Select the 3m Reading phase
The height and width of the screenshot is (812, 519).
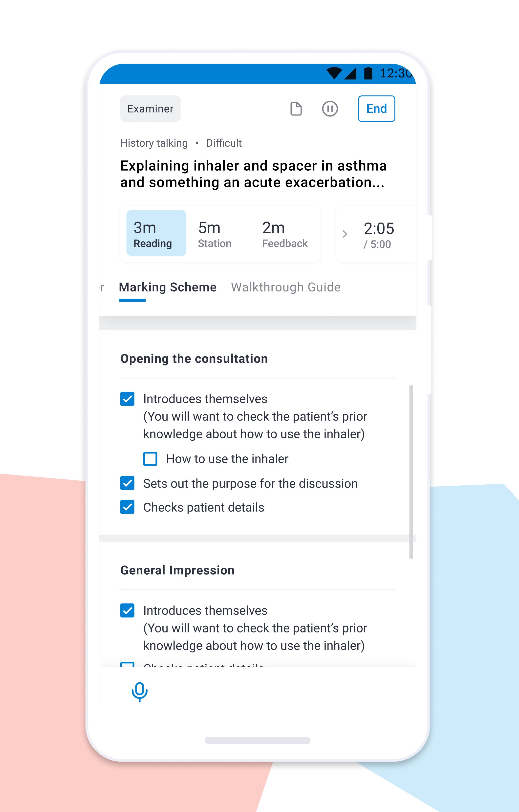click(156, 233)
